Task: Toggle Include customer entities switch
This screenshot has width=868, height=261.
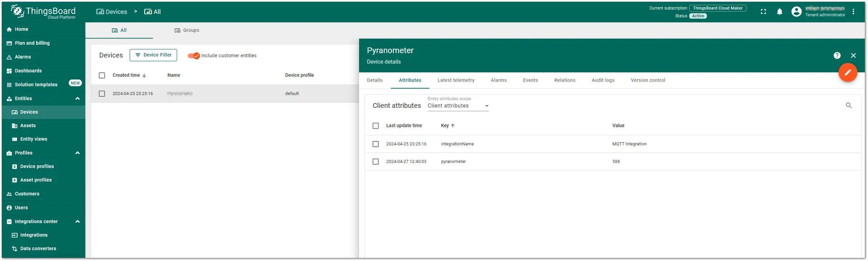Action: [194, 56]
